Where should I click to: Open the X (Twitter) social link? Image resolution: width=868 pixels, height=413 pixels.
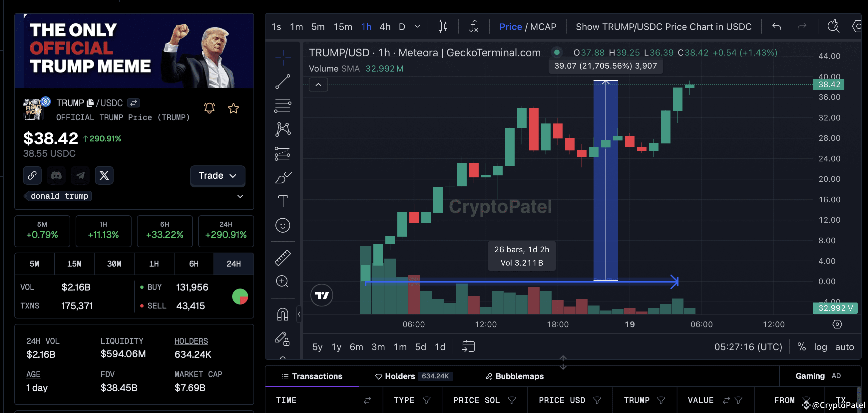pos(104,175)
